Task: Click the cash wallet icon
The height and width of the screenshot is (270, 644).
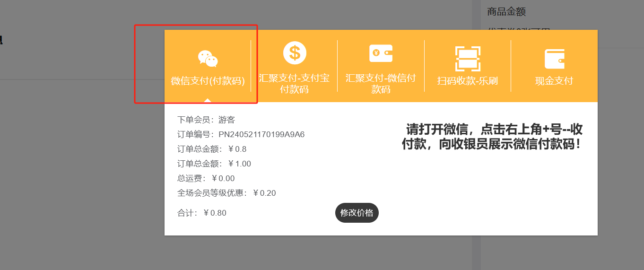Action: 554,59
